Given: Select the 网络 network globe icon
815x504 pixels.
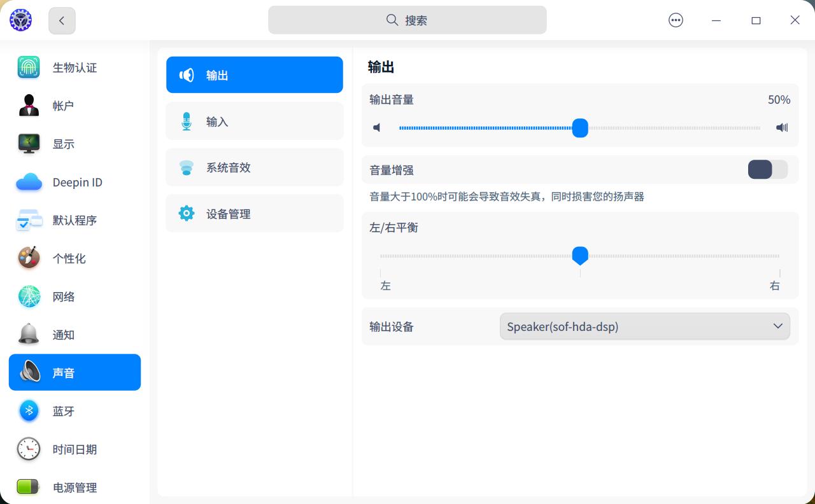Looking at the screenshot, I should 28,296.
